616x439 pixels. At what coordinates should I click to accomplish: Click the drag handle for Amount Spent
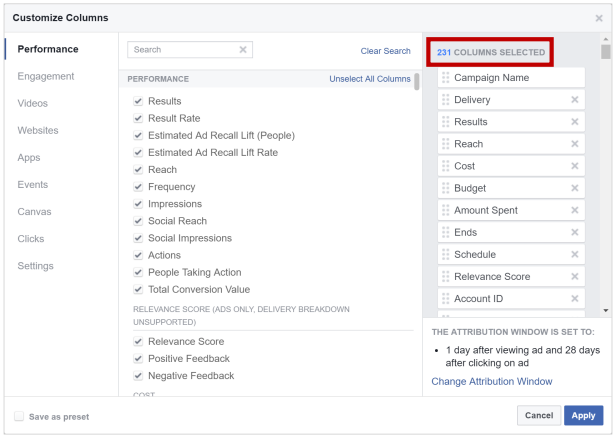tap(445, 210)
